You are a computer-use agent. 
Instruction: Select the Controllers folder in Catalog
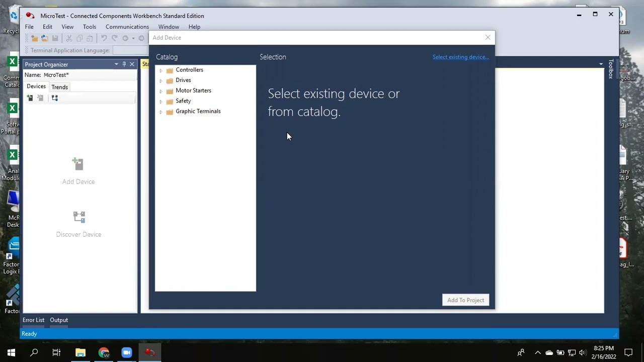pos(189,70)
